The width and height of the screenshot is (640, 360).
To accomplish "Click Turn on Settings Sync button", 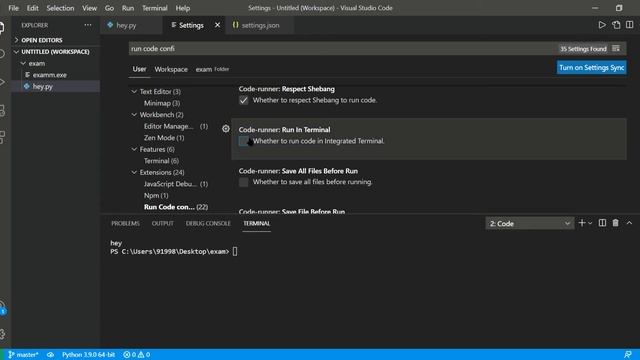I will pos(591,68).
